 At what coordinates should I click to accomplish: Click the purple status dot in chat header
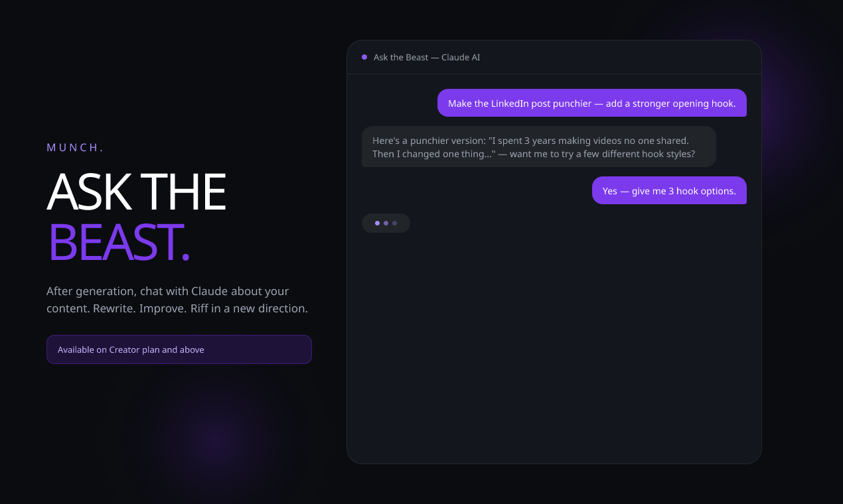364,57
